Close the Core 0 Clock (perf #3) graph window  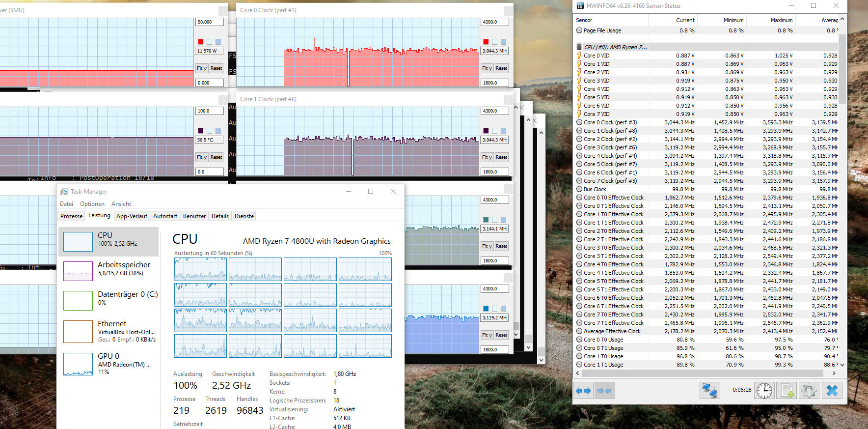[508, 10]
